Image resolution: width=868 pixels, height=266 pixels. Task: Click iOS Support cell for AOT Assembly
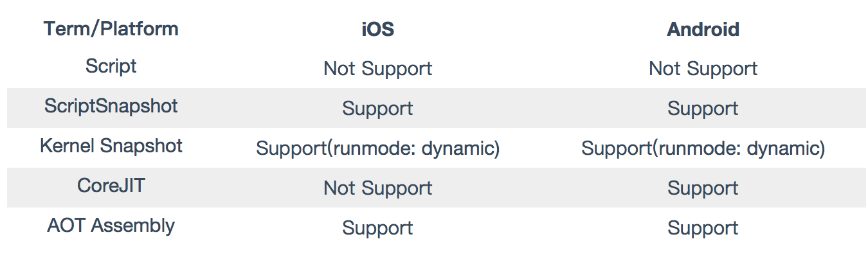377,228
